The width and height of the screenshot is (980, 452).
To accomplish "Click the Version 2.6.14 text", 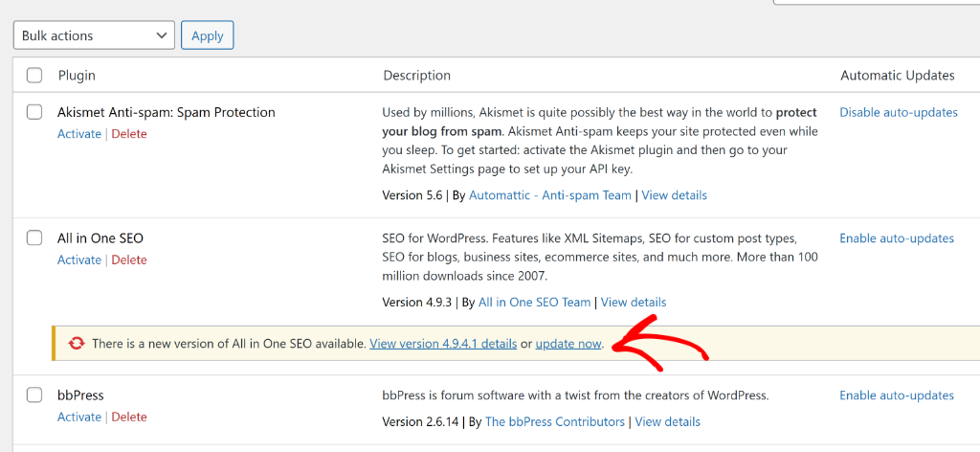I will coord(422,421).
